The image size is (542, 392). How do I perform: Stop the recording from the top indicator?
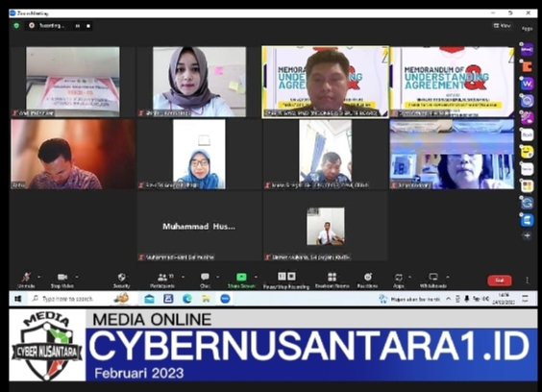click(x=88, y=26)
